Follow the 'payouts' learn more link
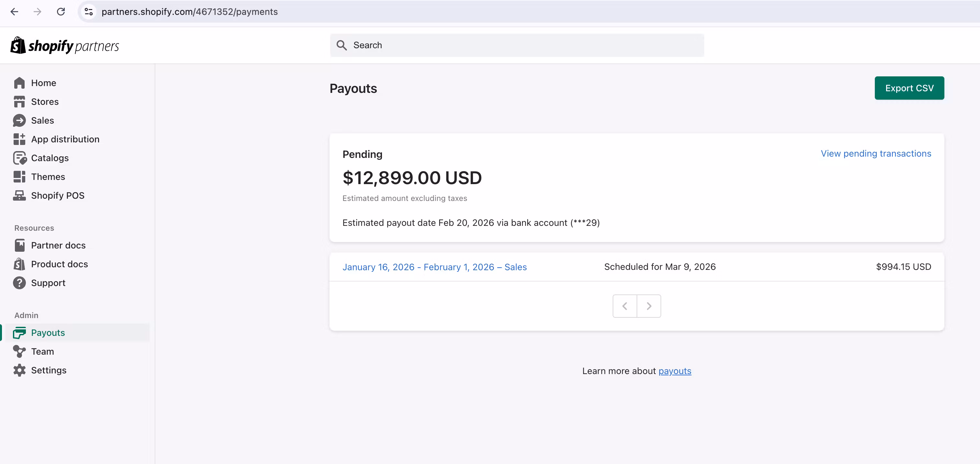The width and height of the screenshot is (980, 464). [674, 371]
